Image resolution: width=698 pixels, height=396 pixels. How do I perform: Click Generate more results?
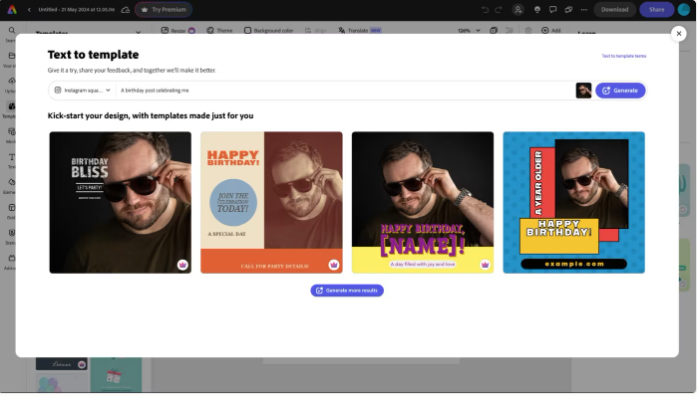pyautogui.click(x=347, y=291)
